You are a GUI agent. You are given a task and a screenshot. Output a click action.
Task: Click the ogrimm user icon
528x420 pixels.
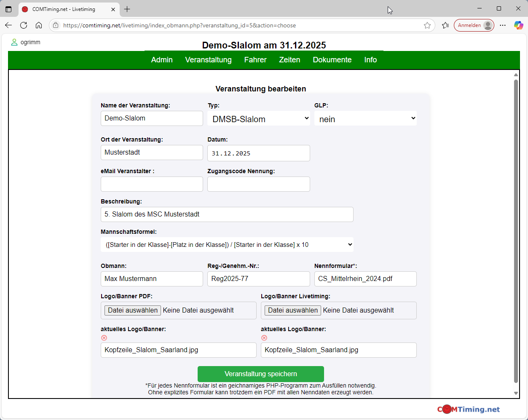point(14,42)
